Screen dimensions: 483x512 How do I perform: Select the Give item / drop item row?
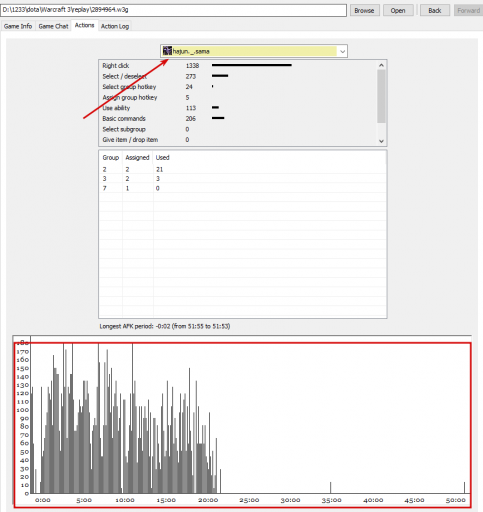pos(238,140)
